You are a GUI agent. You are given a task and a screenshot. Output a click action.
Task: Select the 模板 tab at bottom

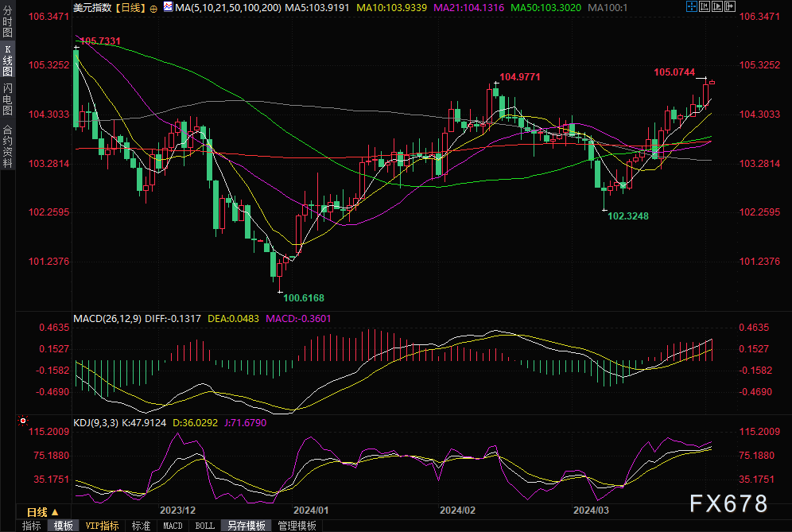pos(64,526)
